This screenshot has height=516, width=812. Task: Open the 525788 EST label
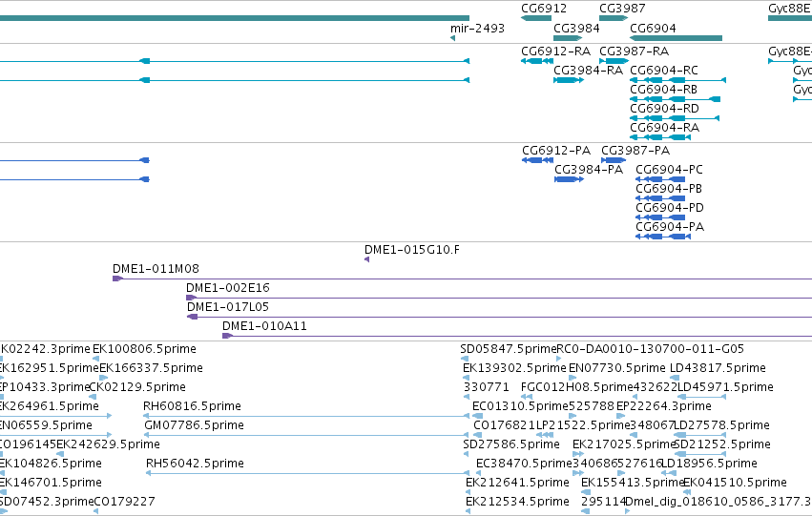pos(592,407)
